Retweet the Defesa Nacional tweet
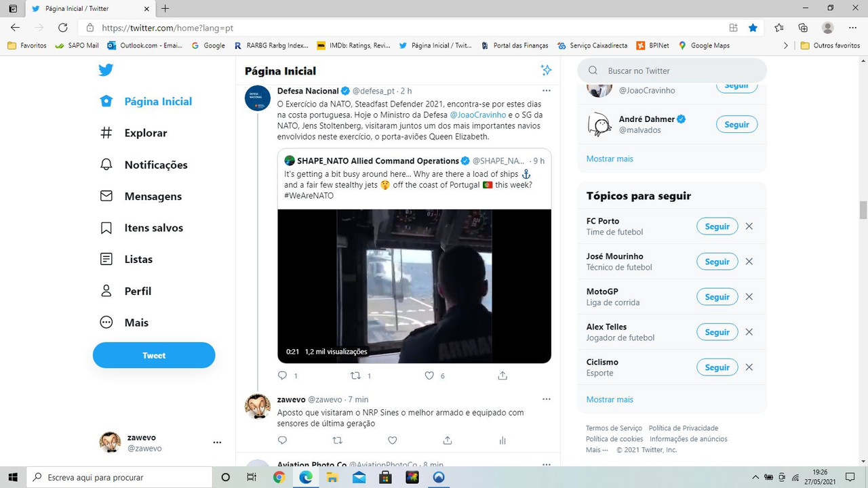 (355, 375)
